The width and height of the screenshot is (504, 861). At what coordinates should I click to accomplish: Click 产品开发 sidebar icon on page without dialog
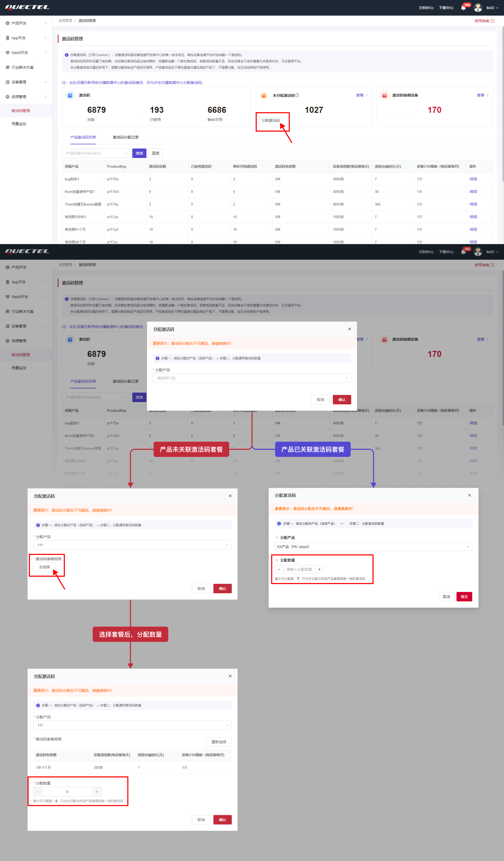click(7, 23)
